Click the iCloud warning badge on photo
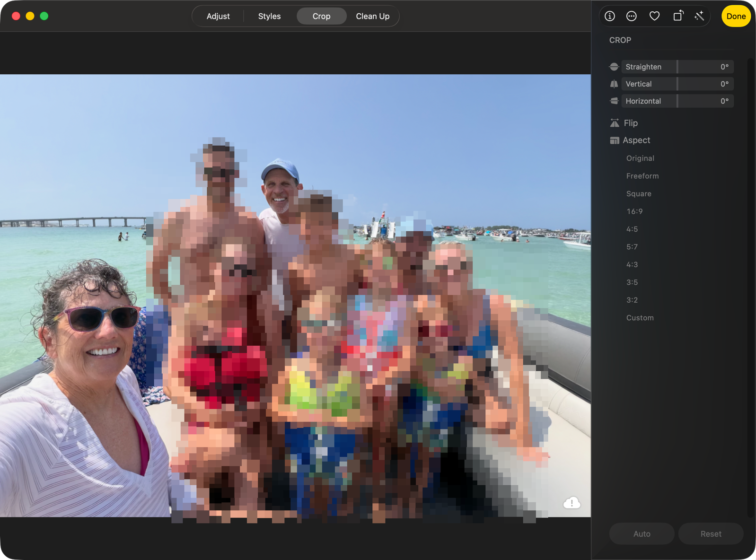 (x=571, y=503)
